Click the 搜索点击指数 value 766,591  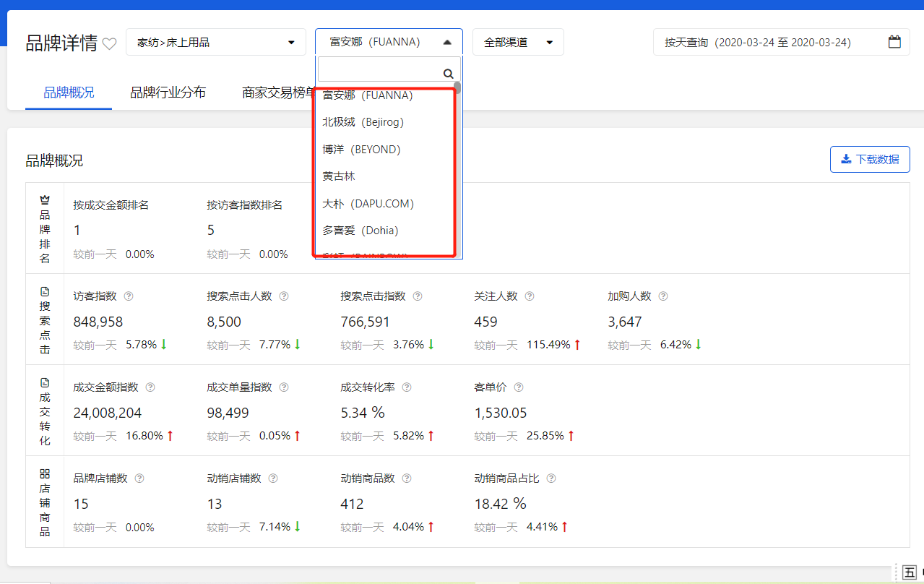(365, 322)
